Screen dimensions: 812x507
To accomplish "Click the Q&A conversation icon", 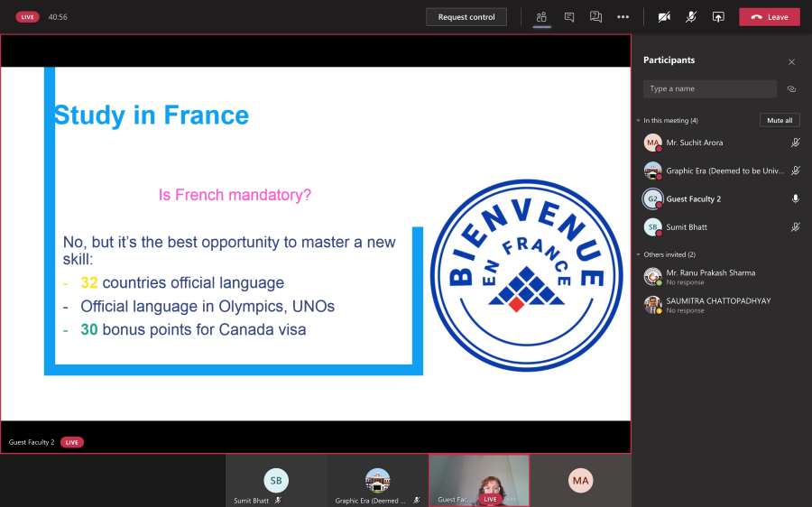I will (595, 17).
